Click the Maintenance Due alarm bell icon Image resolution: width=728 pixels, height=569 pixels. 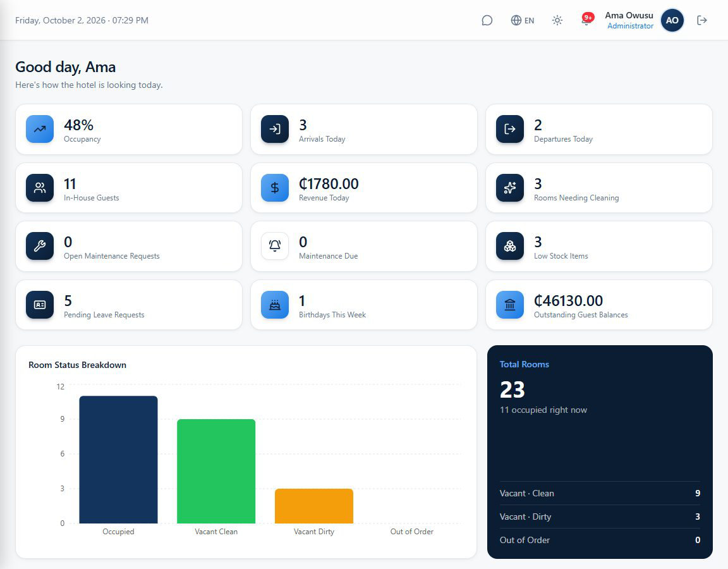click(x=275, y=246)
